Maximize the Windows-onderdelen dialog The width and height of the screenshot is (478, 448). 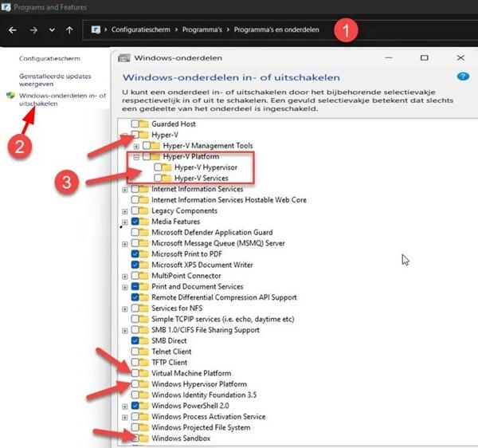click(424, 57)
